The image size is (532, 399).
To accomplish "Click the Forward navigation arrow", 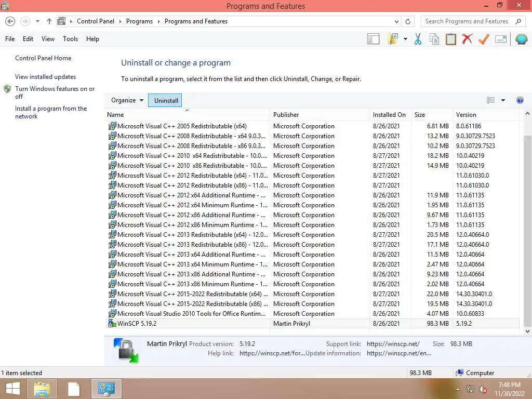I will [x=25, y=21].
